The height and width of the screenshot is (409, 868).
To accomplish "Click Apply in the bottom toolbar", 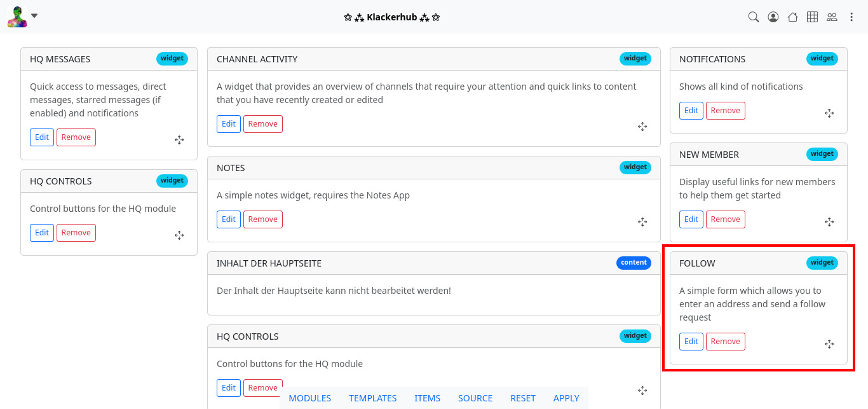I will [x=566, y=398].
